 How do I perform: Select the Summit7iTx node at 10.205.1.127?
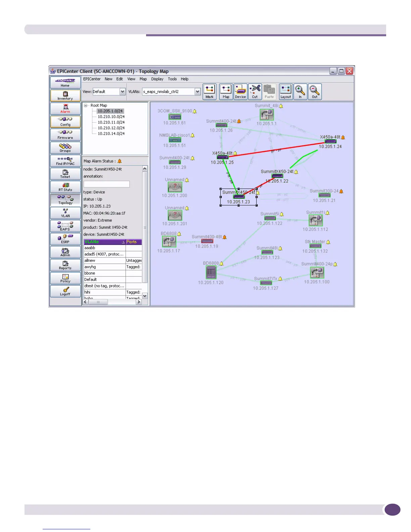tap(266, 283)
